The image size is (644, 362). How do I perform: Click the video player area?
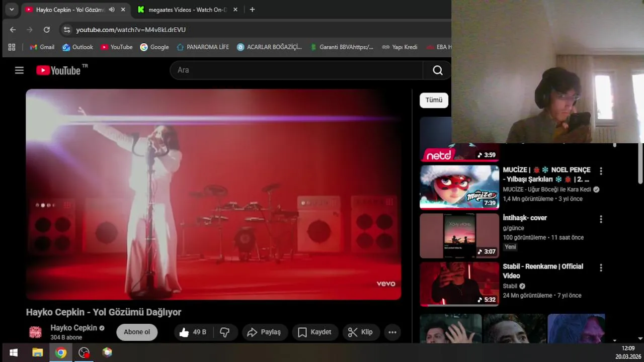[x=213, y=195]
